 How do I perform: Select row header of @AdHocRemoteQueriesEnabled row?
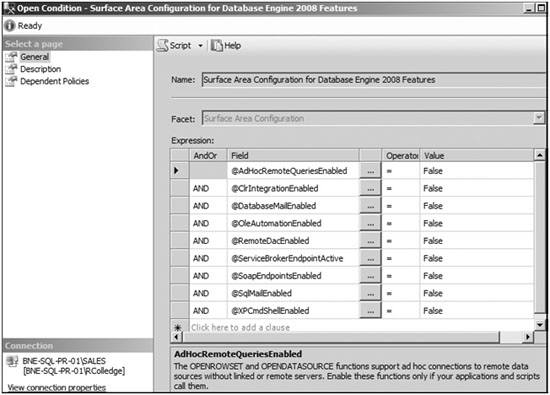pyautogui.click(x=180, y=171)
